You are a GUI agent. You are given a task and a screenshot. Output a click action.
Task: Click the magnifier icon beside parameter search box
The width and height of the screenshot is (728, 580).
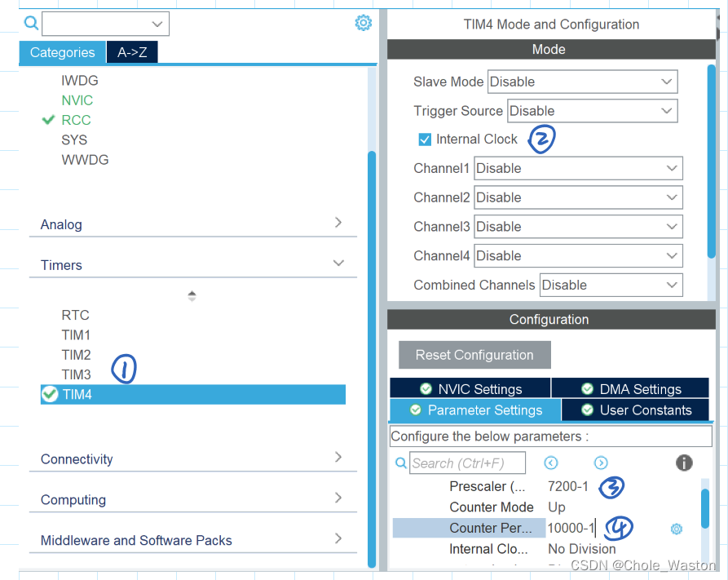[x=400, y=463]
